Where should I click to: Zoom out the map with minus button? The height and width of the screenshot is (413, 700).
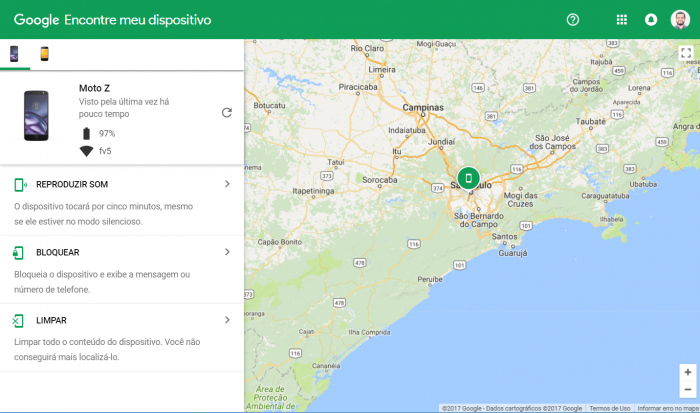(x=688, y=390)
